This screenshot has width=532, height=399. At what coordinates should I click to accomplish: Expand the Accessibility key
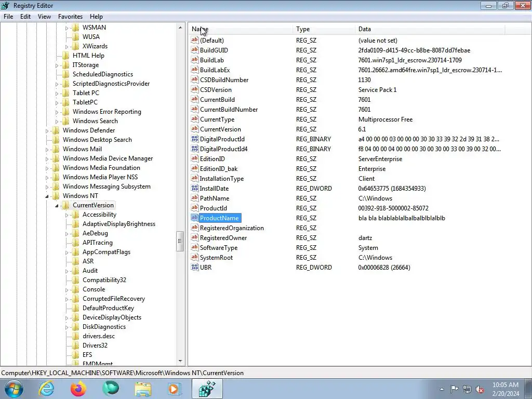[67, 215]
